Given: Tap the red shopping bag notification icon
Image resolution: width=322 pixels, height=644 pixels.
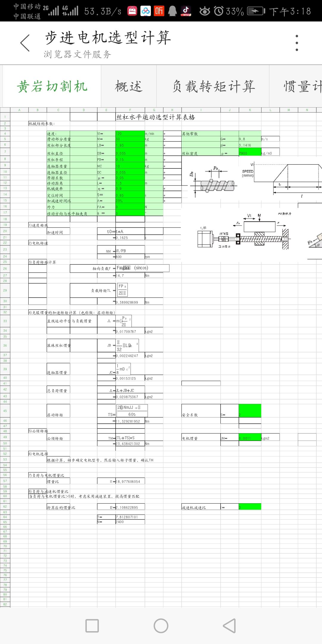Looking at the screenshot, I should (x=132, y=11).
